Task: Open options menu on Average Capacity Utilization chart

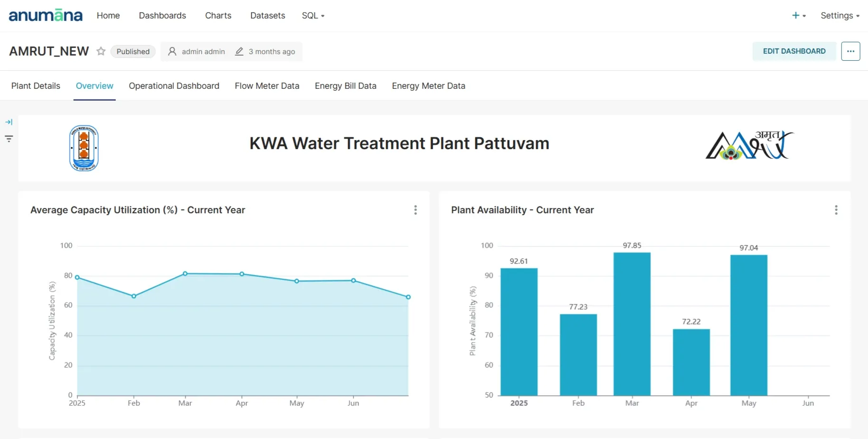Action: click(415, 210)
